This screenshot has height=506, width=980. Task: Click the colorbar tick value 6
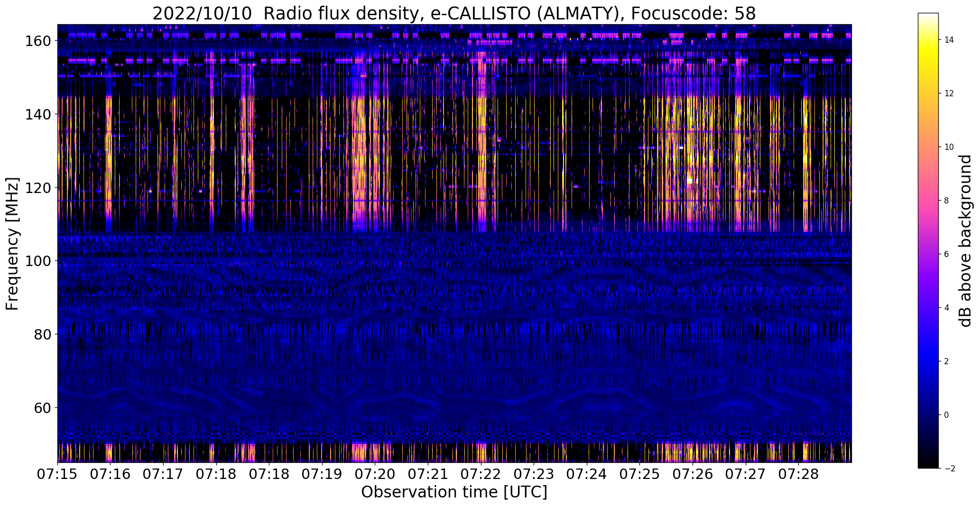pyautogui.click(x=947, y=254)
